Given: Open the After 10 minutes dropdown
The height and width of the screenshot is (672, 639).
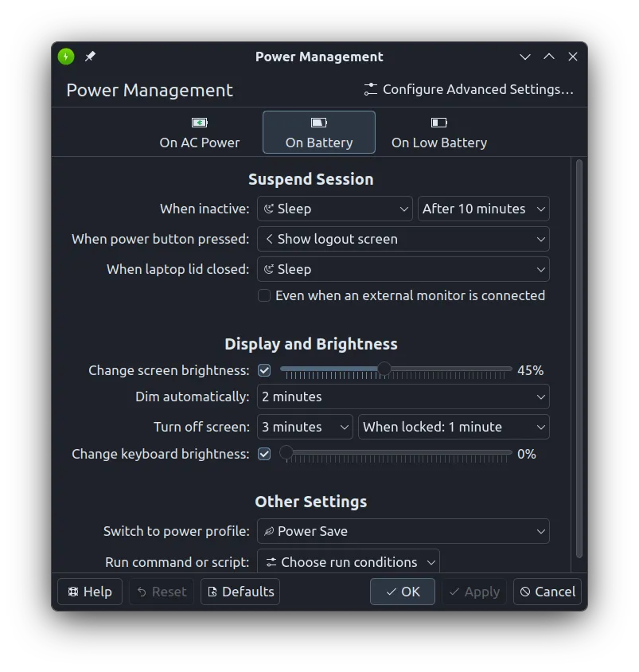Looking at the screenshot, I should tap(484, 209).
